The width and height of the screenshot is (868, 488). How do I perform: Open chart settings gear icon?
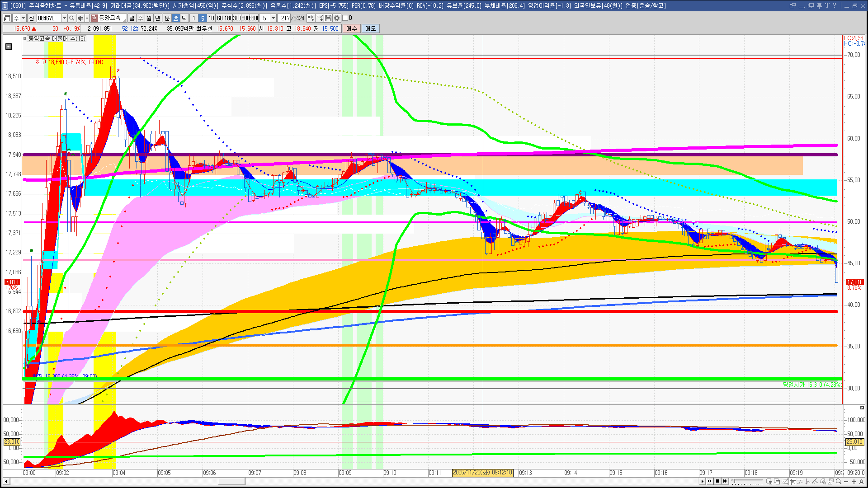coord(337,18)
